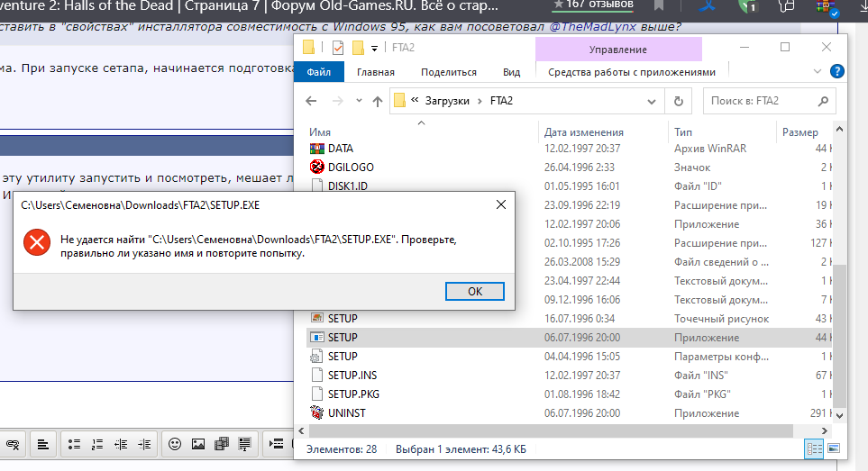Viewport: 868px width, 471px height.
Task: Select the SETUP configuration settings file
Action: pyautogui.click(x=343, y=357)
